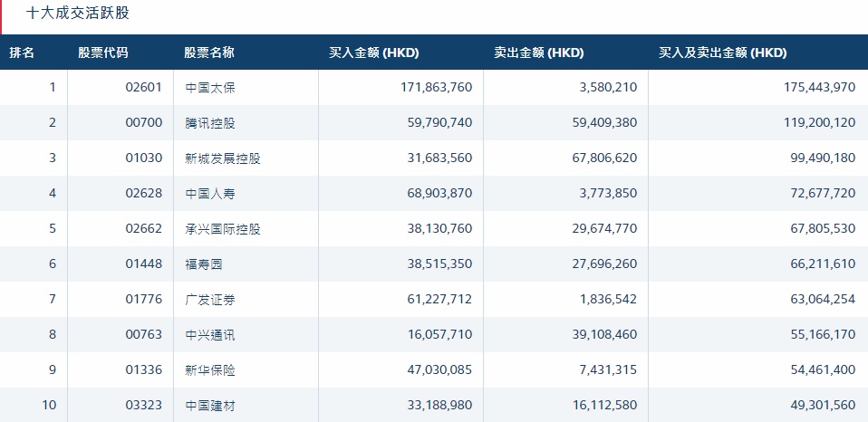Click stock name 承兴国际控股

click(x=223, y=228)
